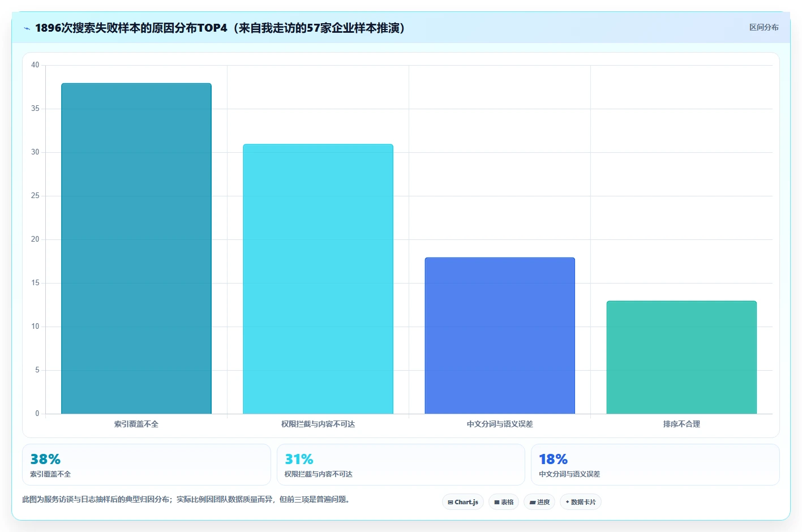Select the 索引覆盖不全 bar in chart
This screenshot has width=802, height=532.
136,248
